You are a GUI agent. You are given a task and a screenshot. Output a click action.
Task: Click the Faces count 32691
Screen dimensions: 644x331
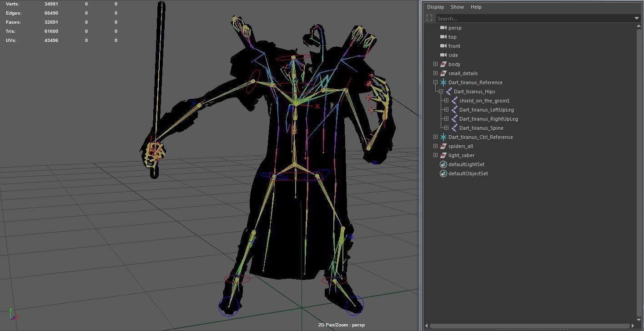(x=51, y=22)
